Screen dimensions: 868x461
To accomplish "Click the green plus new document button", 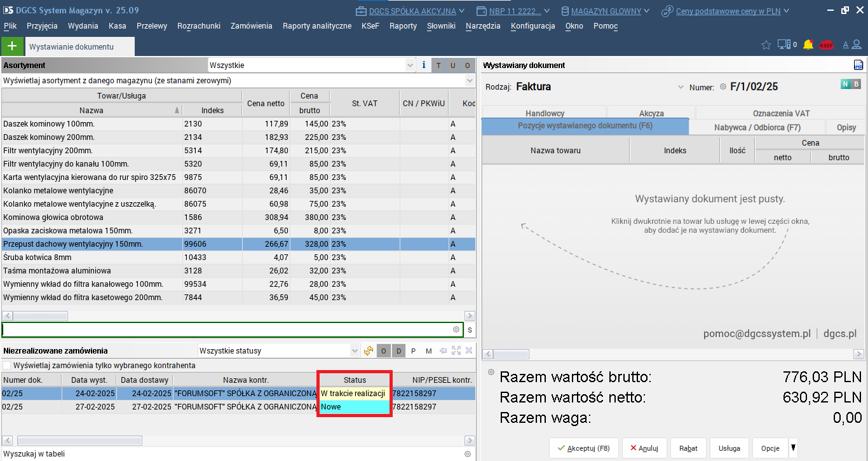I will click(x=13, y=46).
